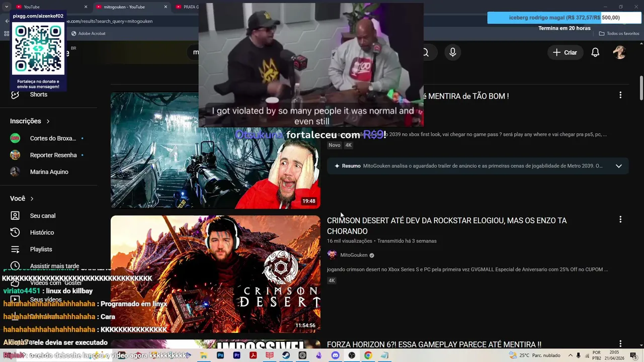The image size is (644, 362).
Task: Open Google Chrome from the taskbar
Action: [368, 355]
